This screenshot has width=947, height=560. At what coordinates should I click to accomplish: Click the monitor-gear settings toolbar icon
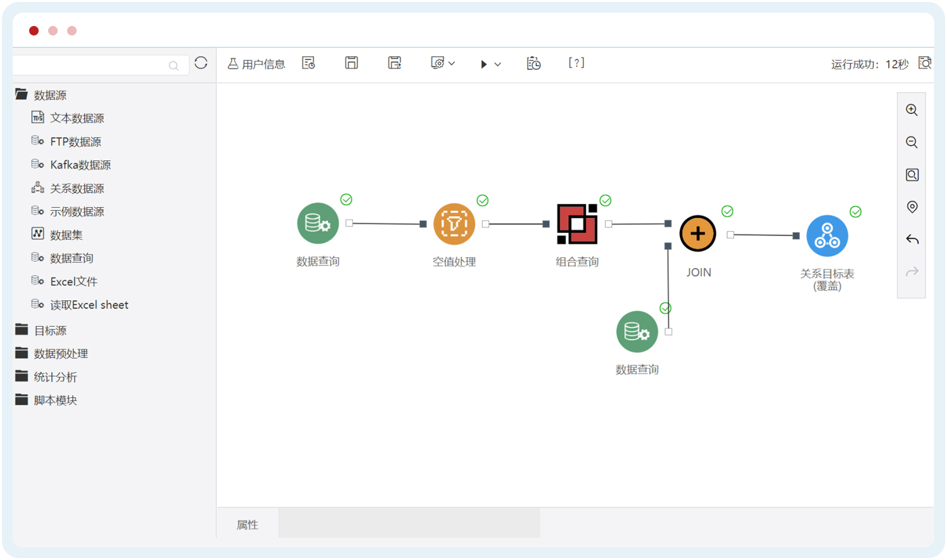[x=438, y=63]
